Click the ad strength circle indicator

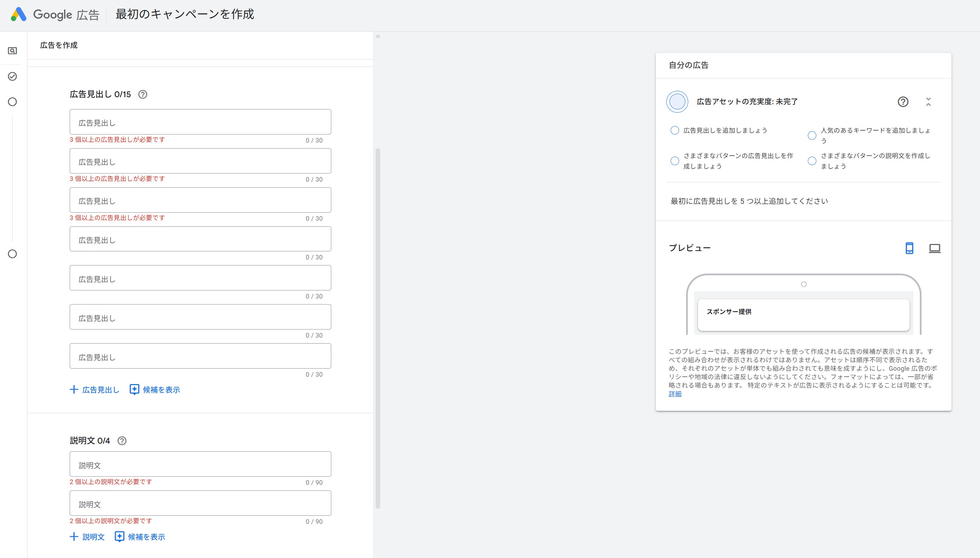[677, 101]
